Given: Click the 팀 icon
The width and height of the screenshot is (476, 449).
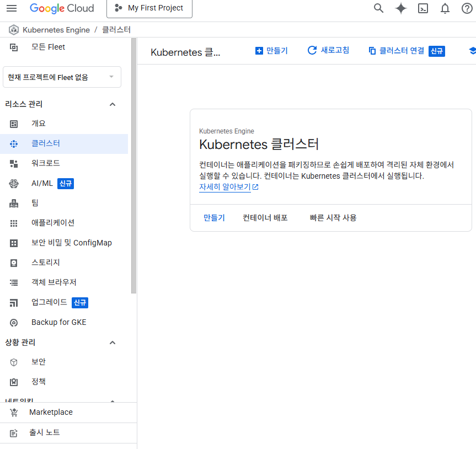Looking at the screenshot, I should point(14,204).
